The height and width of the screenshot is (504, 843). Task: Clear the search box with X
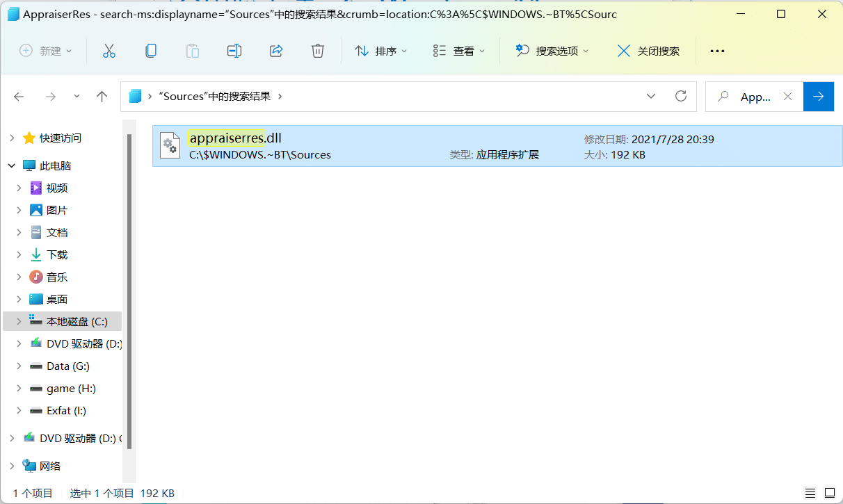coord(787,97)
